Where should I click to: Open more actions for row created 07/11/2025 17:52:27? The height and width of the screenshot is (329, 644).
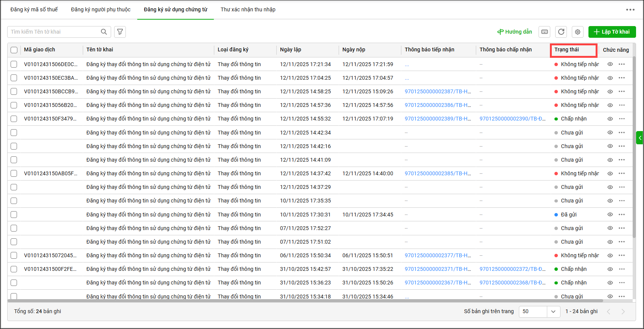point(622,228)
